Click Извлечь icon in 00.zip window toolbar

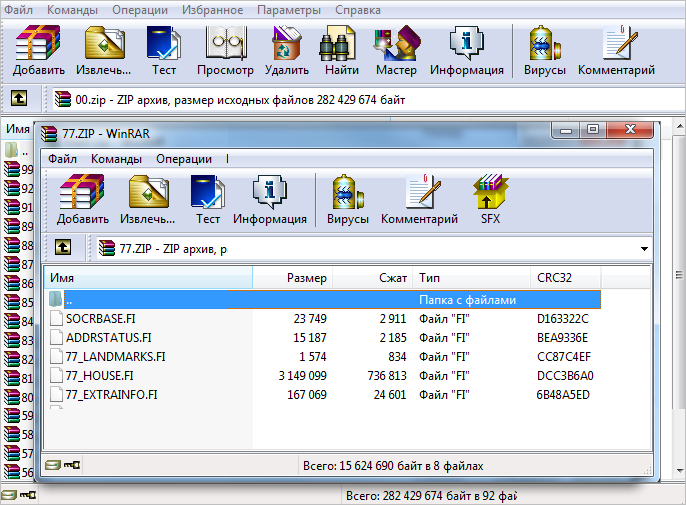pyautogui.click(x=105, y=42)
